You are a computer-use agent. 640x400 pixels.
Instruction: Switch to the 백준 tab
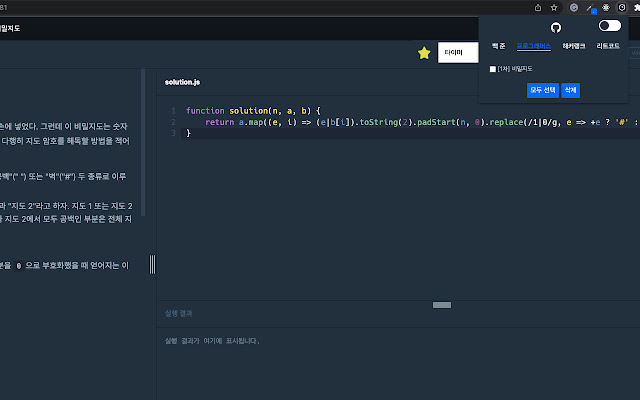[498, 46]
